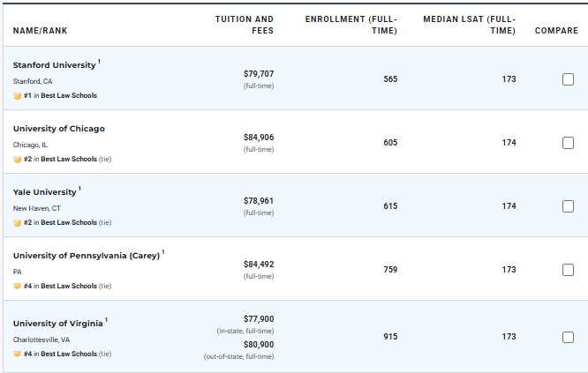
Task: Follow the Yale University name link
Action: click(44, 192)
